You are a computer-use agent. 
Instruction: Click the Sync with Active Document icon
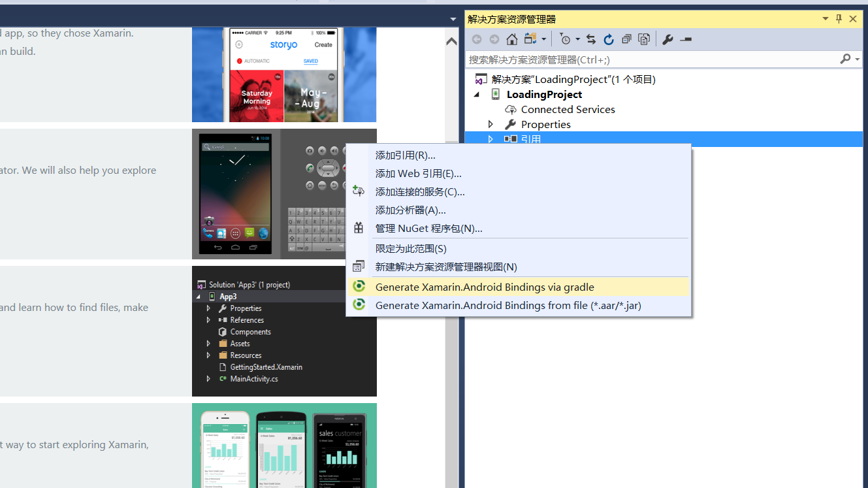point(591,39)
